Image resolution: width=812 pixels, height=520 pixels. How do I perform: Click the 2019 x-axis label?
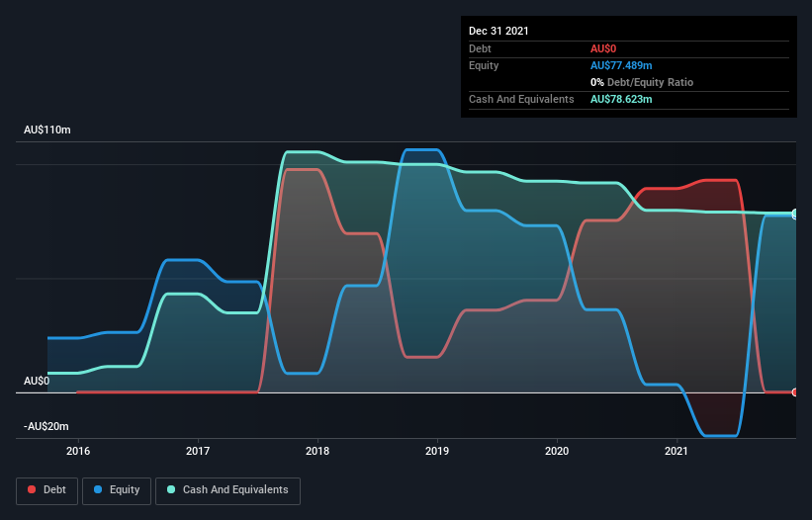(x=437, y=451)
